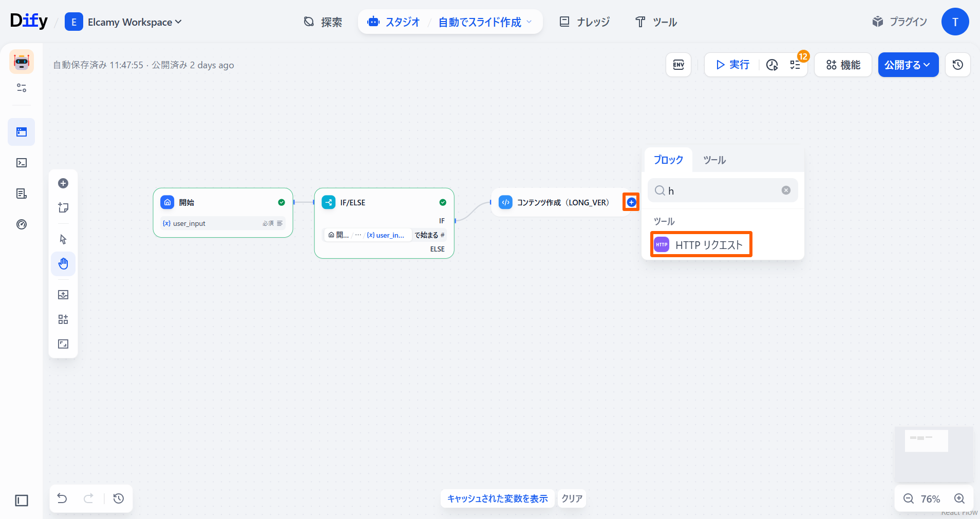This screenshot has height=519, width=980.
Task: Choose HTTP リクエスト from the block list
Action: coord(701,245)
